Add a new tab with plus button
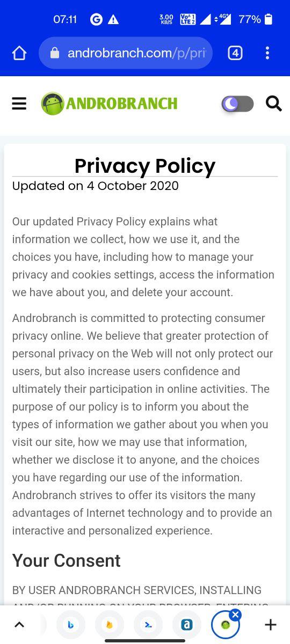 click(271, 625)
